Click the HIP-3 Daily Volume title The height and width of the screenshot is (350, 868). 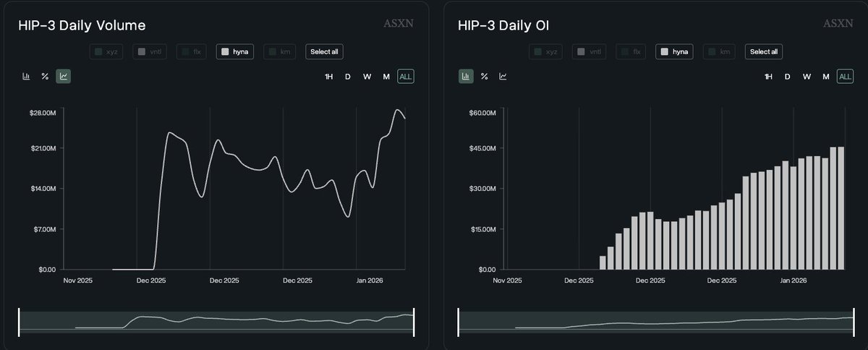(82, 25)
